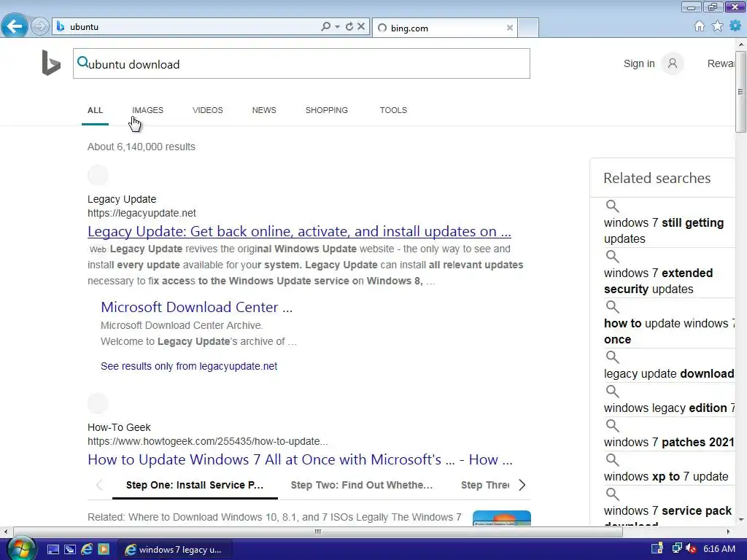Click the vertical scrollbar down arrow
The width and height of the screenshot is (747, 560).
(x=741, y=519)
